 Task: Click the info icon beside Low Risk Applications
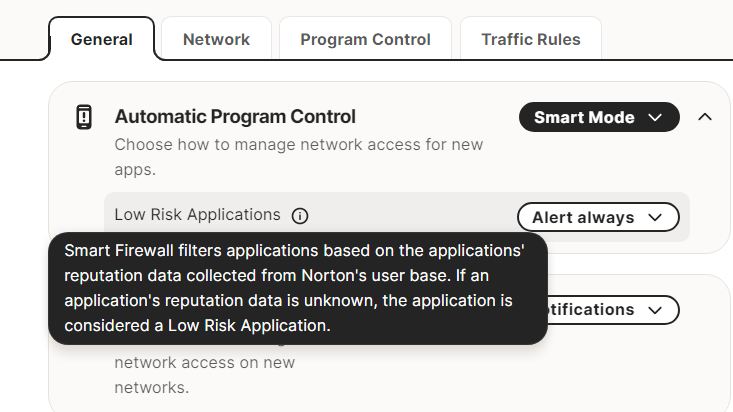click(300, 215)
